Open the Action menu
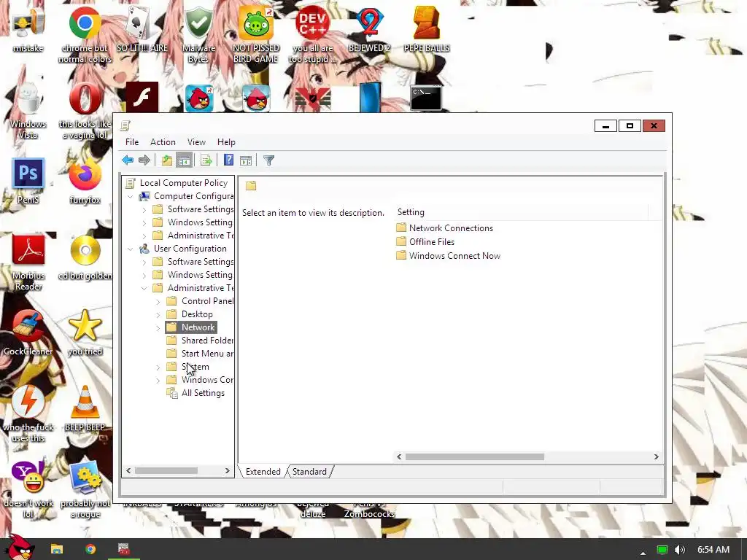 [163, 142]
